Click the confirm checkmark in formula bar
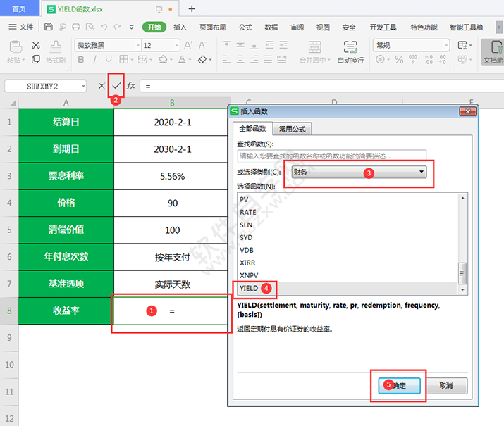Viewport: 504px width, 426px height. point(116,86)
